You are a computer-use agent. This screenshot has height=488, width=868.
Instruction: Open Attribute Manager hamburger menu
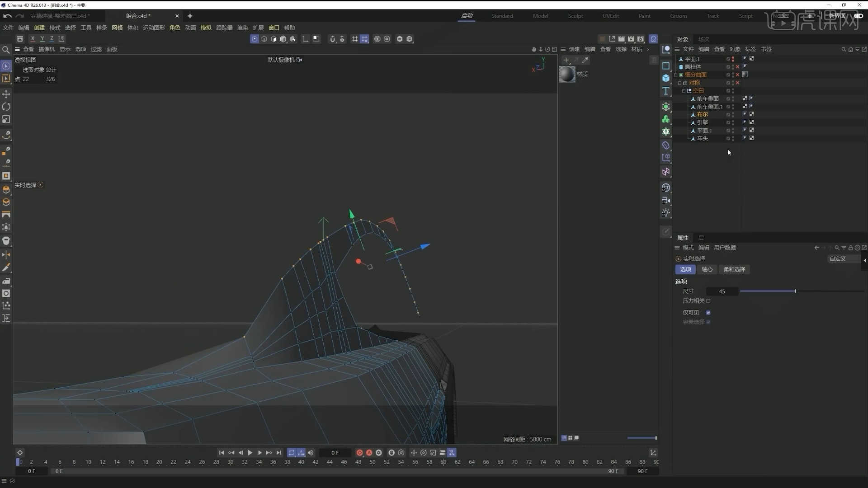coord(677,248)
